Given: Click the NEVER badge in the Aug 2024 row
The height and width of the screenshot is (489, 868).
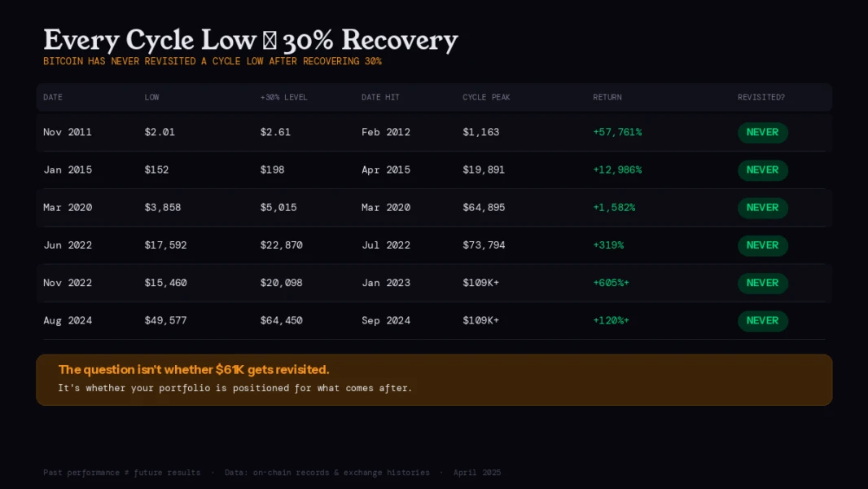Looking at the screenshot, I should (762, 321).
